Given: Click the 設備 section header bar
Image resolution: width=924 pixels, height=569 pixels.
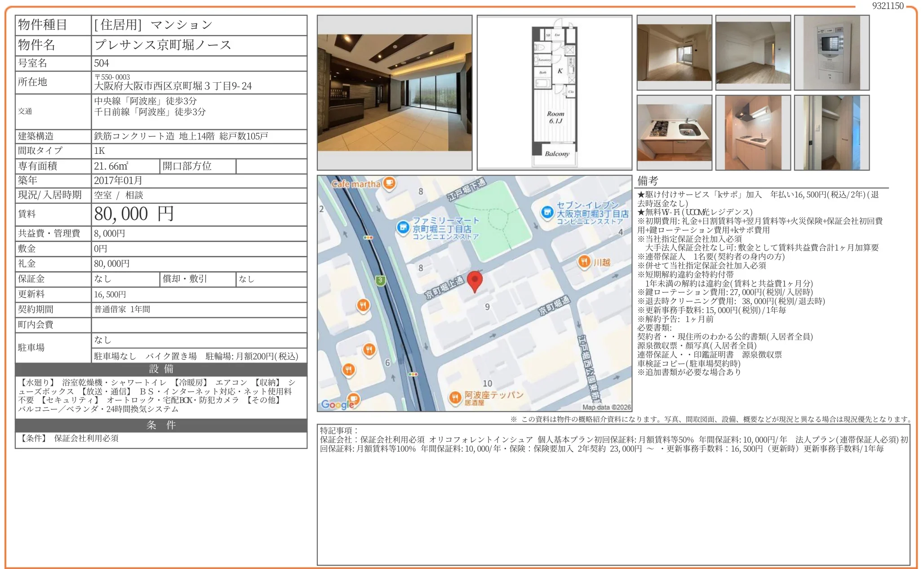Looking at the screenshot, I should 161,369.
